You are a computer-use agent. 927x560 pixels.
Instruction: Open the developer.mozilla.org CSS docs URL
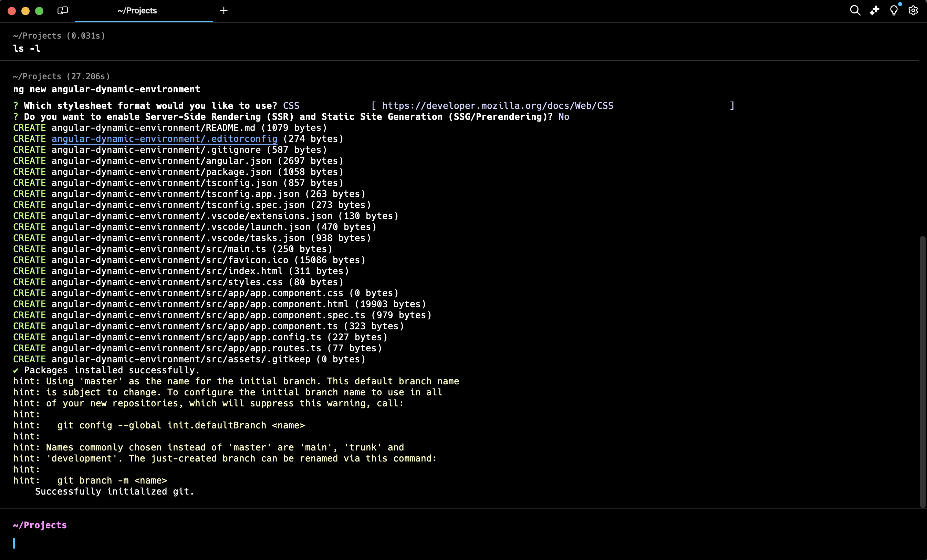[x=498, y=106]
